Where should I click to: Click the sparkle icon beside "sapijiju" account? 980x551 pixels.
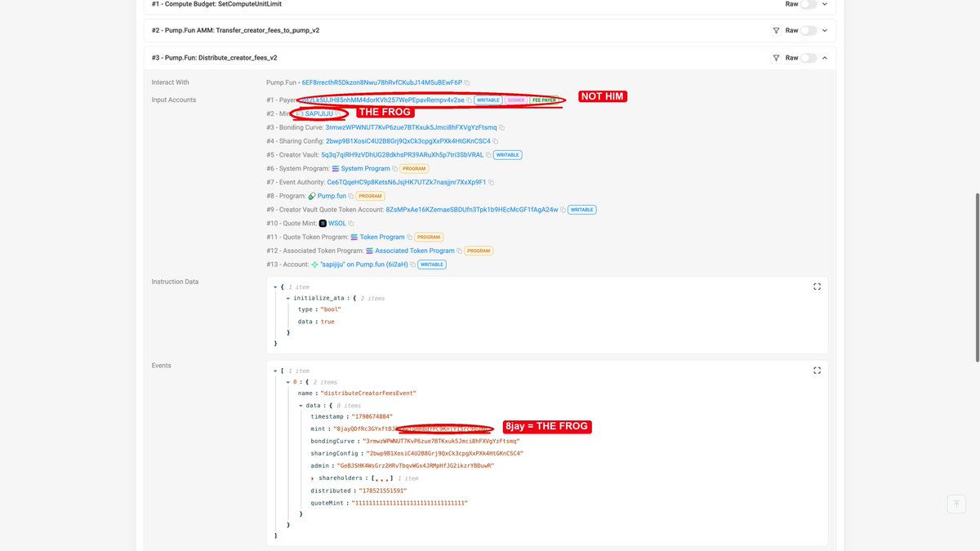tap(314, 264)
